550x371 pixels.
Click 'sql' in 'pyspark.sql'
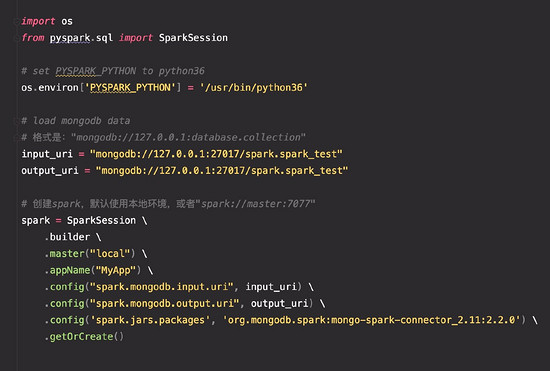coord(104,38)
